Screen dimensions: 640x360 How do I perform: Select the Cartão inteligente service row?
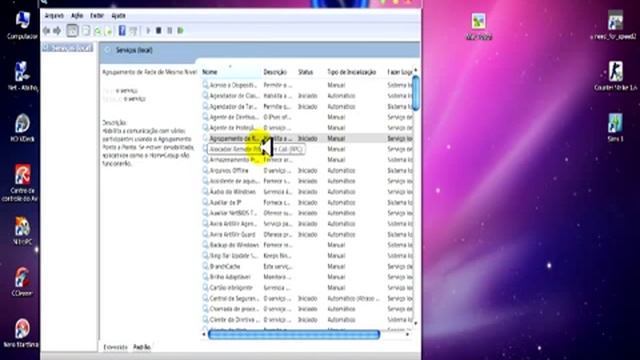tap(307, 288)
